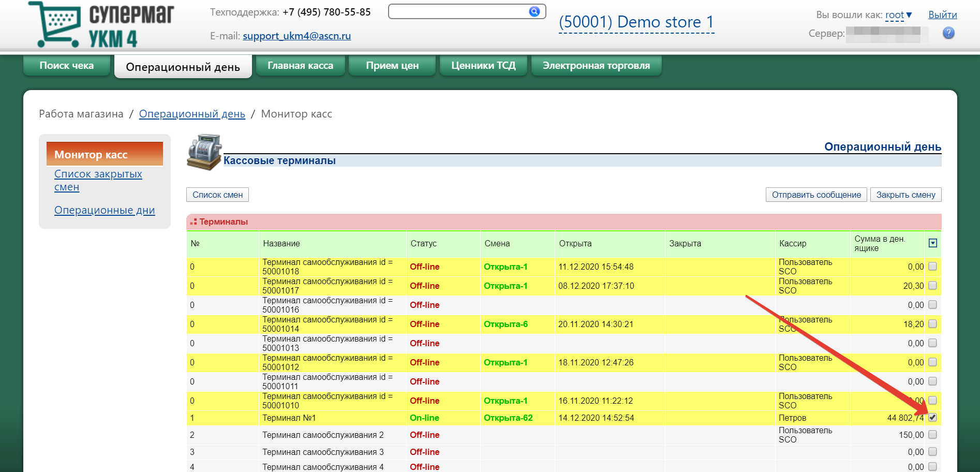
Task: Select the Операционный день tab
Action: coord(183,67)
